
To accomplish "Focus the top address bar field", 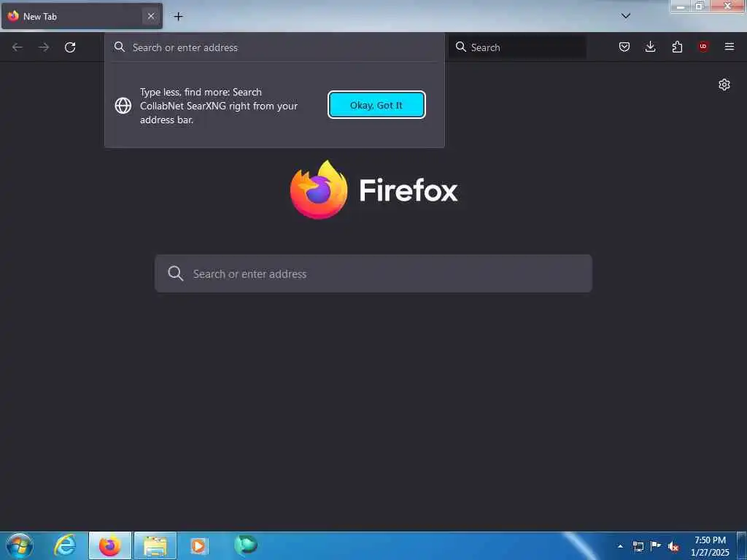I will tap(274, 47).
